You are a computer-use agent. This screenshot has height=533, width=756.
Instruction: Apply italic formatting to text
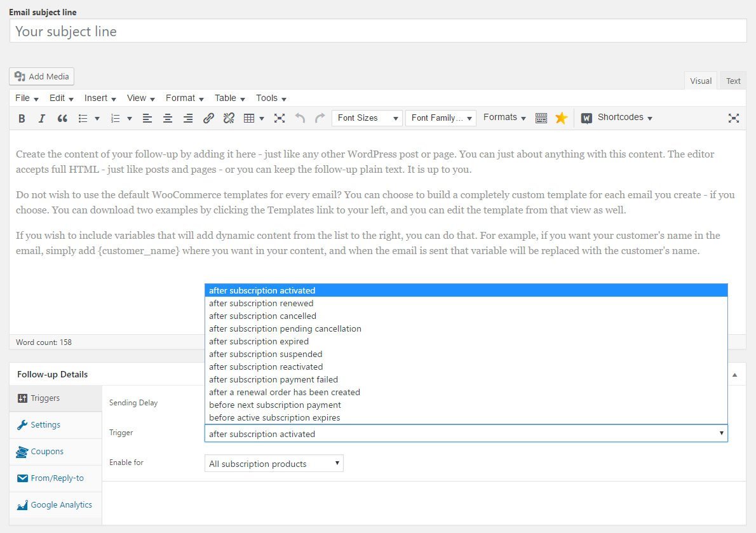(x=42, y=118)
